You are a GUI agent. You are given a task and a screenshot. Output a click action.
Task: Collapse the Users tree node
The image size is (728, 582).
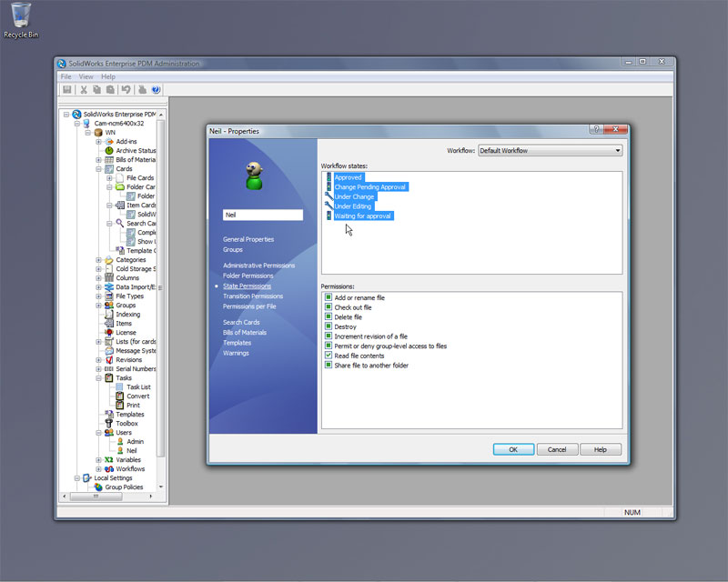tap(98, 433)
